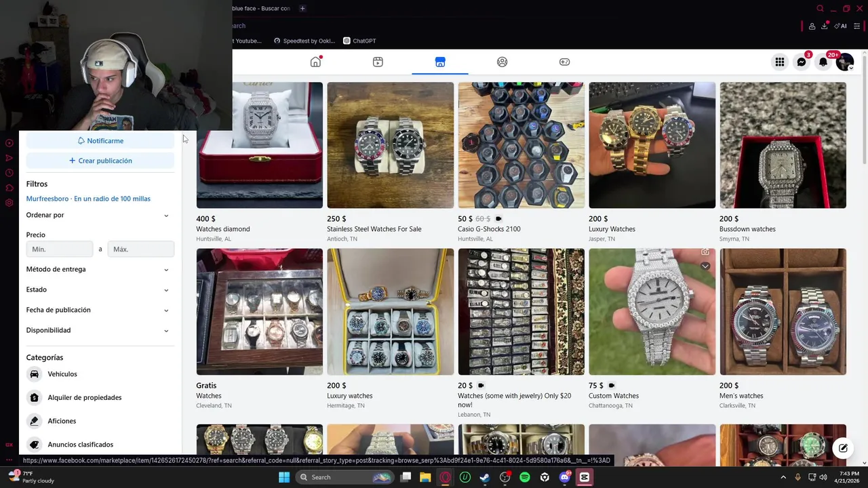Screen dimensions: 868x488
Task: Open a new browser tab with plus
Action: [x=302, y=8]
